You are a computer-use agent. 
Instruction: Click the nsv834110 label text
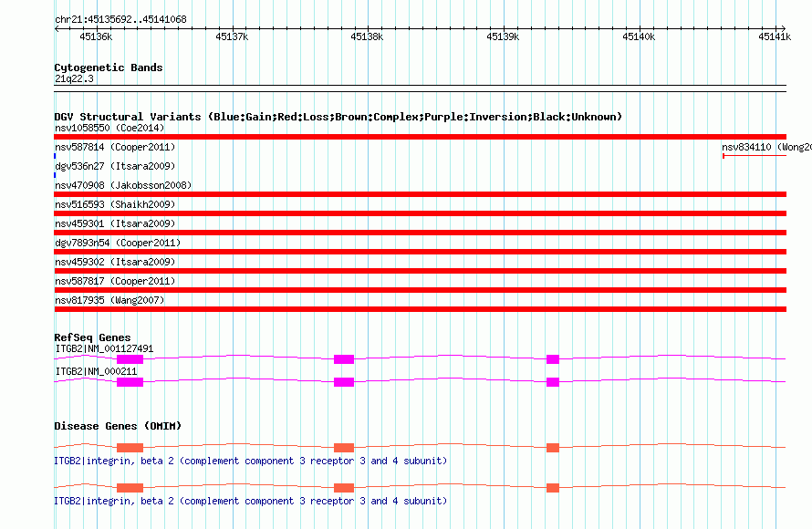point(767,147)
